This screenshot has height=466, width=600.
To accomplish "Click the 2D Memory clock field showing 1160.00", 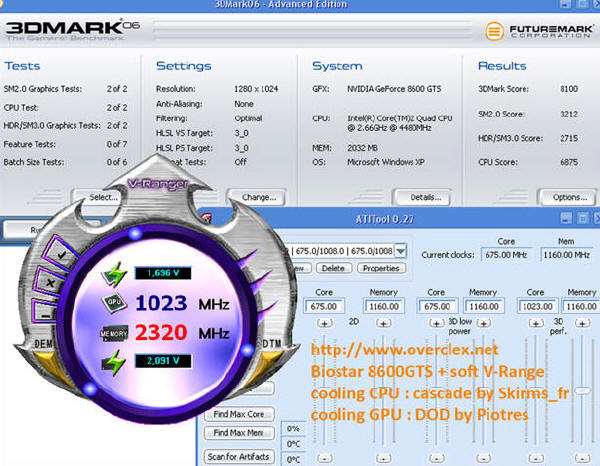I will click(x=383, y=306).
